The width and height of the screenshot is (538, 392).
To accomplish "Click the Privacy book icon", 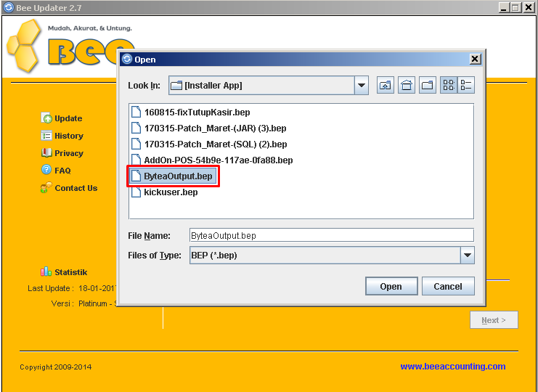I will (46, 152).
